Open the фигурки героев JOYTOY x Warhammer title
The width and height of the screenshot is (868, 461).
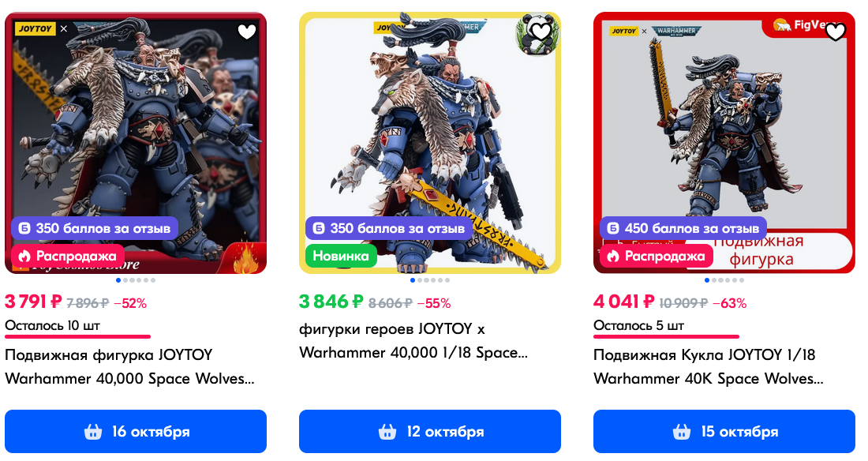click(x=413, y=341)
